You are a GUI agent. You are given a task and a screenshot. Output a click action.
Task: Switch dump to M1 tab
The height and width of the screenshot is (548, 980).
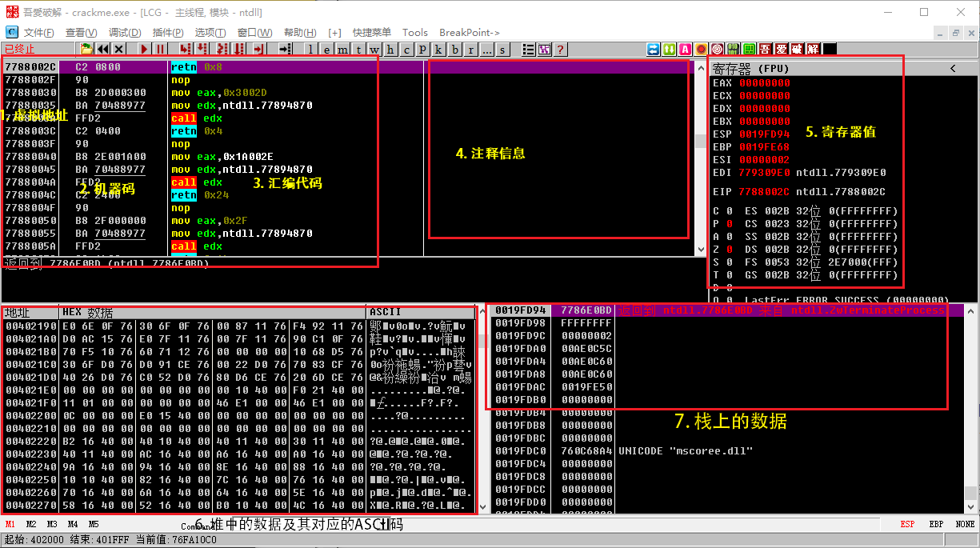(10, 524)
